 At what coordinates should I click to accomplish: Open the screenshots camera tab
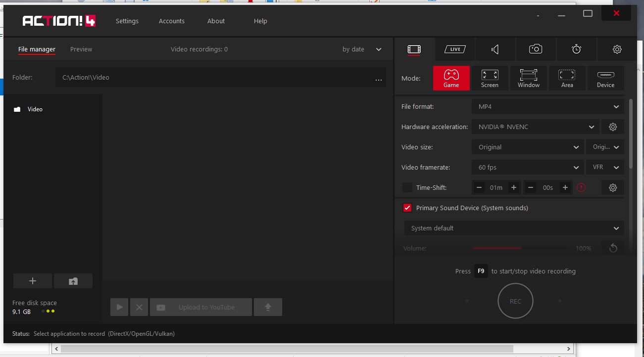[x=536, y=49]
